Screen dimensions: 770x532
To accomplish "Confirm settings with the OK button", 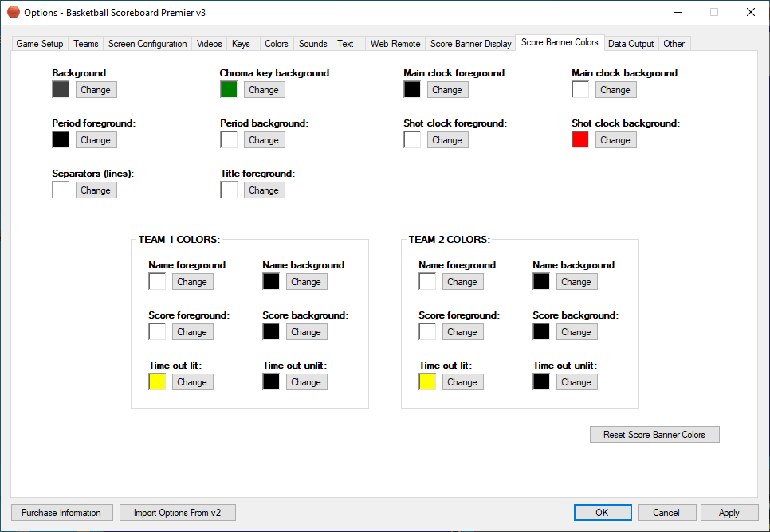I will 602,513.
